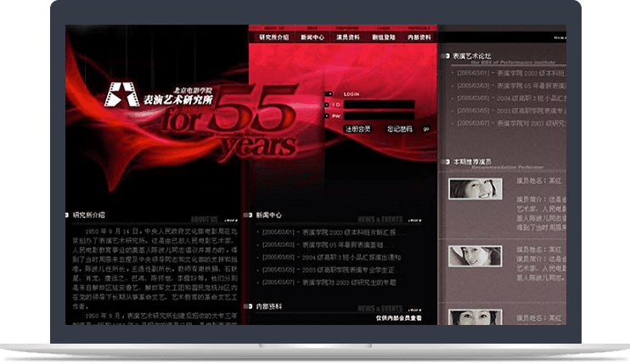This screenshot has height=364, width=630.
Task: Click the bullet icon beside 研究所介绍 heading
Action: [x=67, y=216]
